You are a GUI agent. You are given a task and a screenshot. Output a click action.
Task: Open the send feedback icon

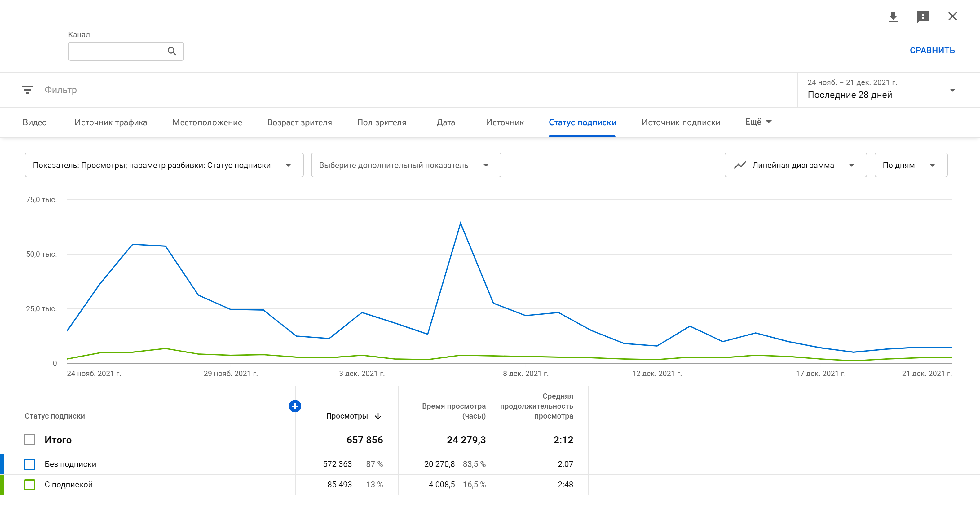(x=923, y=17)
